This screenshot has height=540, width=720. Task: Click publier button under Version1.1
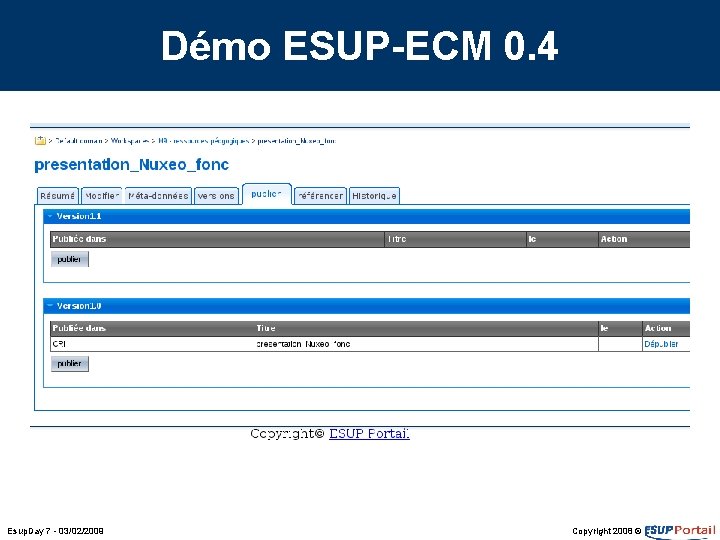70,259
